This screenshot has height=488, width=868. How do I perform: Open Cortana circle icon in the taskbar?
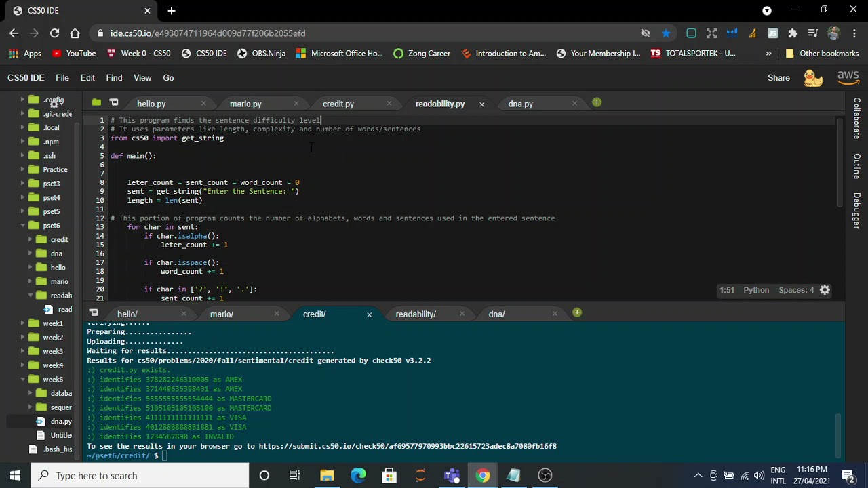[x=264, y=475]
